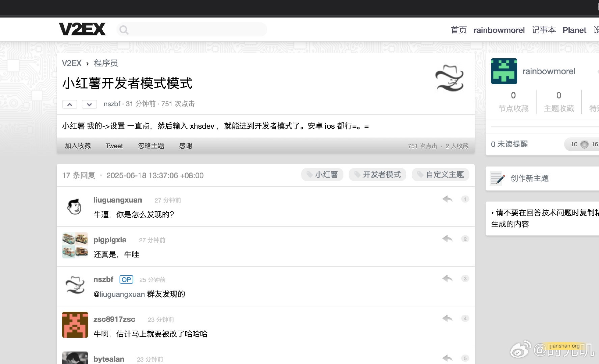View 主题收藏 count in sidebar
Viewport: 599px width, 364px height.
pos(559,101)
